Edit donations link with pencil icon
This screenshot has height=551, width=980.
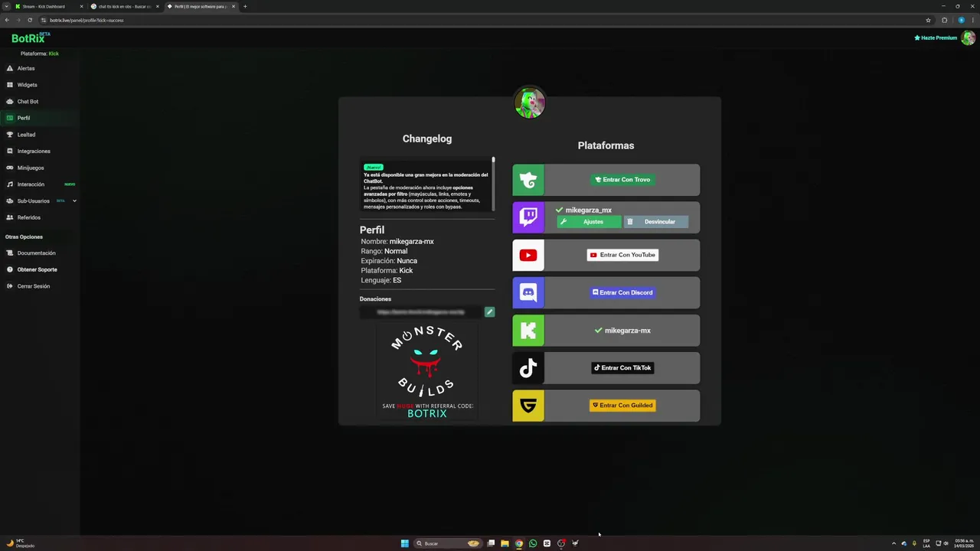[x=489, y=312]
